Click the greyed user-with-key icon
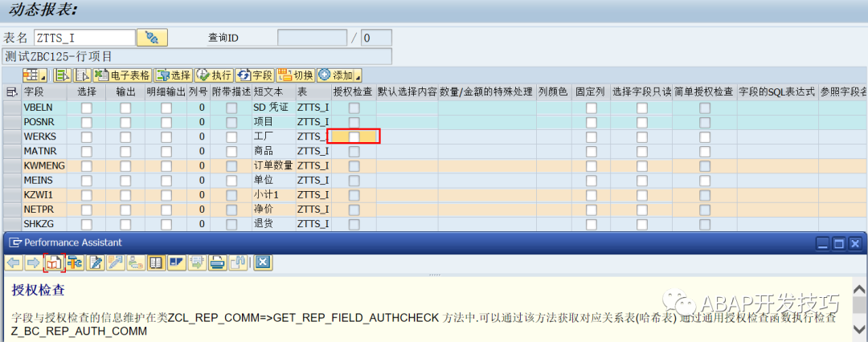Viewport: 868px width, 342px height. pyautogui.click(x=136, y=263)
